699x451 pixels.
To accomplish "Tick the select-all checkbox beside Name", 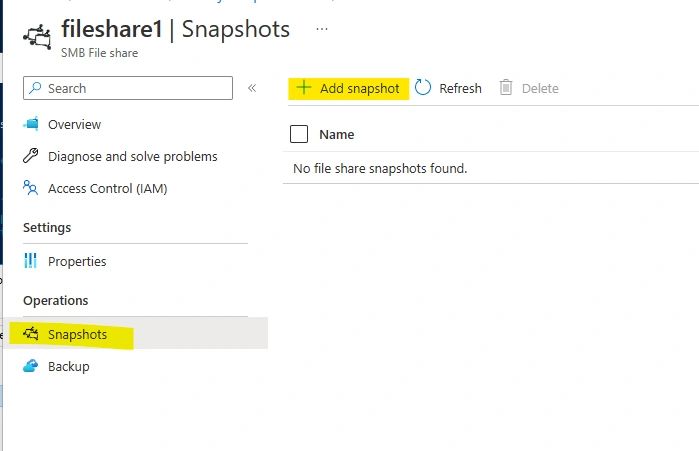I will (298, 134).
